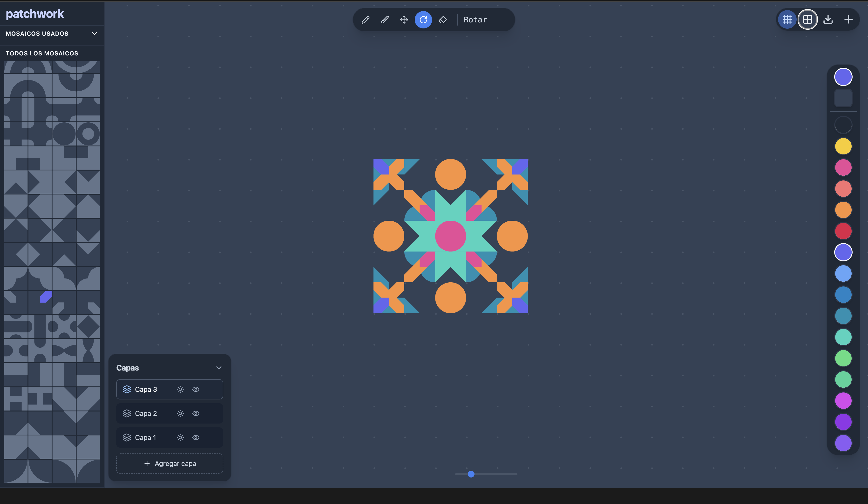Hide the Capa 2 layer
The height and width of the screenshot is (504, 868).
click(x=196, y=413)
